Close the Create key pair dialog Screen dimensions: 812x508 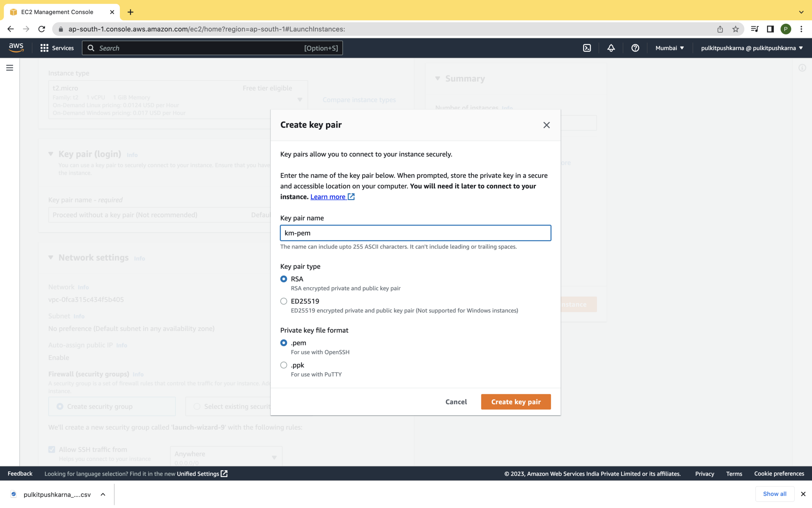point(546,125)
